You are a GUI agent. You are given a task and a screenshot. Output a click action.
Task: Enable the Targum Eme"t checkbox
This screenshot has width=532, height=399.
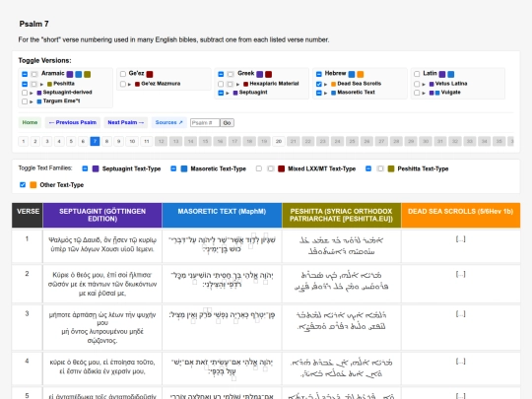coord(25,101)
